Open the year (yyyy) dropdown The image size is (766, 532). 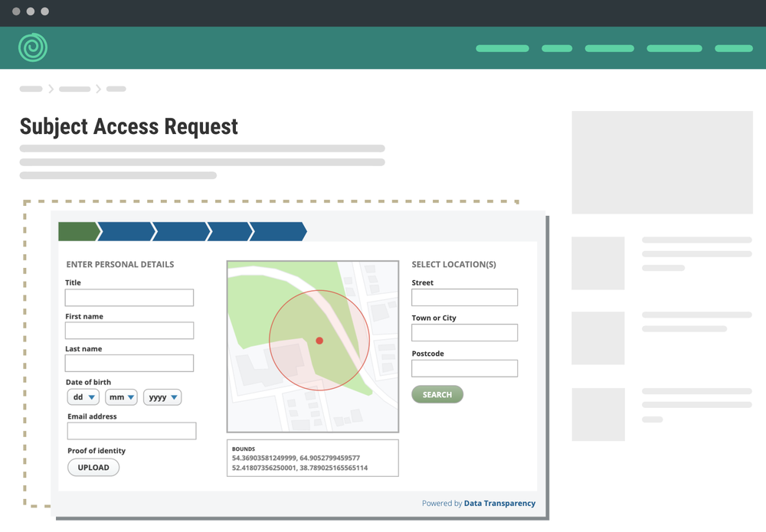pos(162,397)
